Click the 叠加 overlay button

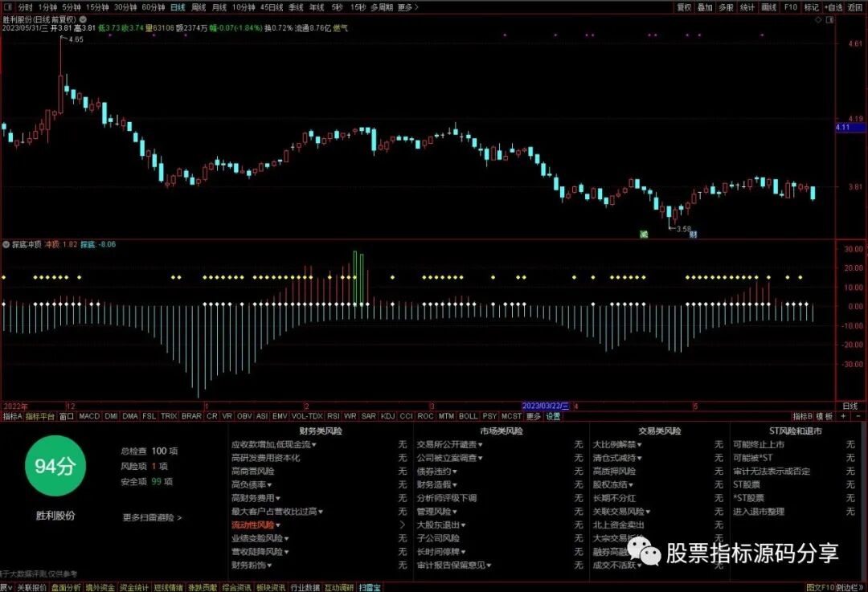tap(706, 7)
